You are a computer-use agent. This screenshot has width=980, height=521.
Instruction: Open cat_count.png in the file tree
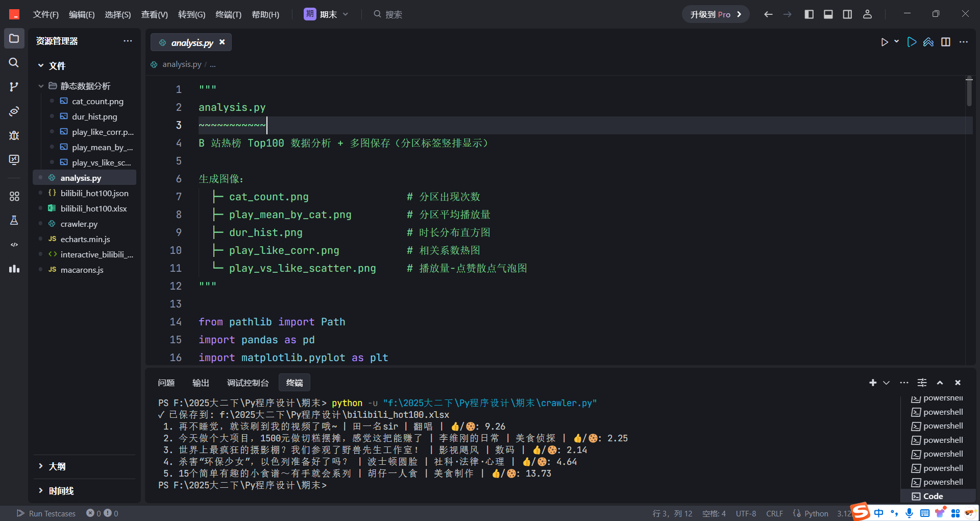coord(97,101)
